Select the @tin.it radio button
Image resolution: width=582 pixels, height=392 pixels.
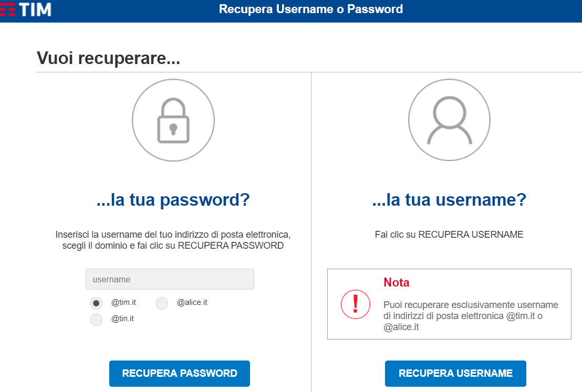click(96, 320)
